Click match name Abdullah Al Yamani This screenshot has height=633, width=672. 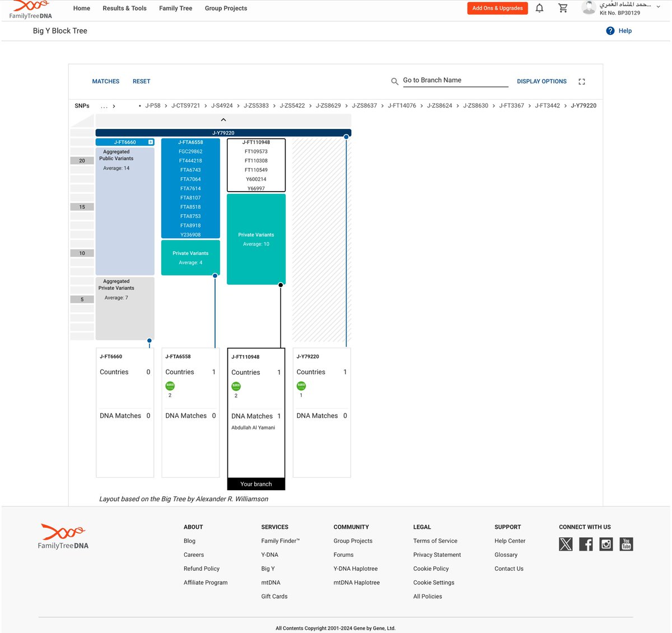pos(253,428)
